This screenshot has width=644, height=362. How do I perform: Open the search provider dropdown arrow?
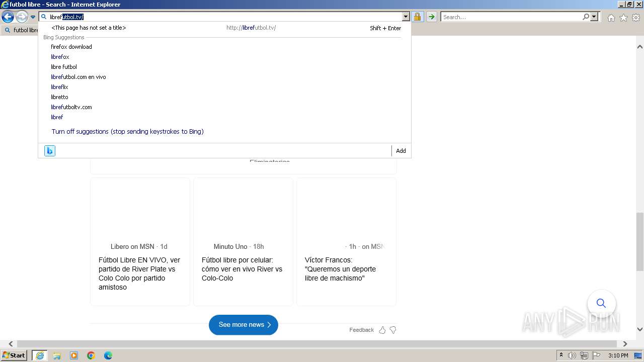click(x=594, y=17)
